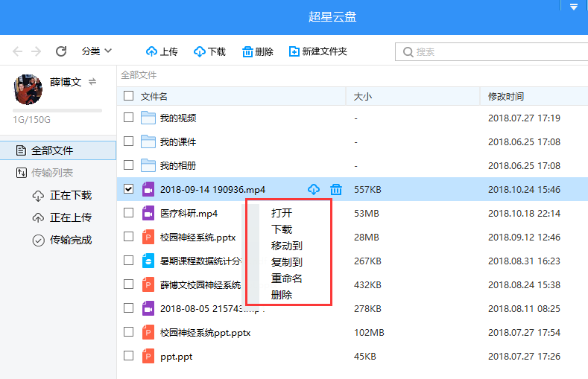The image size is (588, 379).
Task: Toggle the select-all checkbox next to 文件名
Action: coord(129,96)
